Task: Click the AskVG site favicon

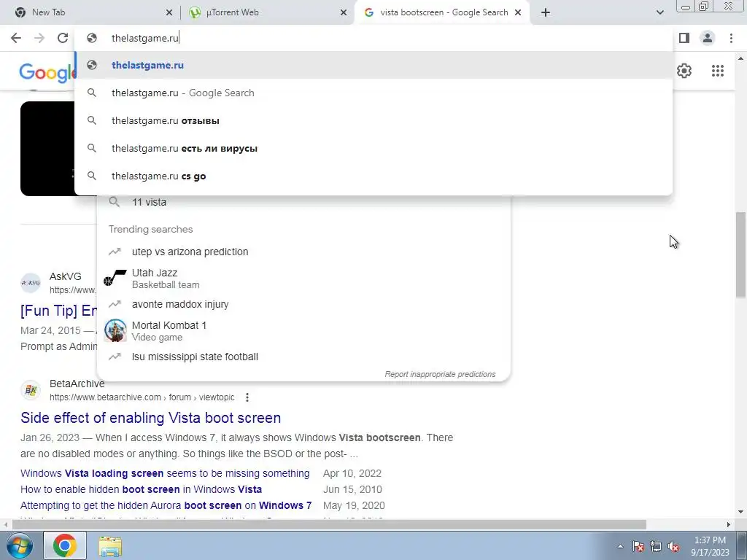Action: [x=31, y=283]
